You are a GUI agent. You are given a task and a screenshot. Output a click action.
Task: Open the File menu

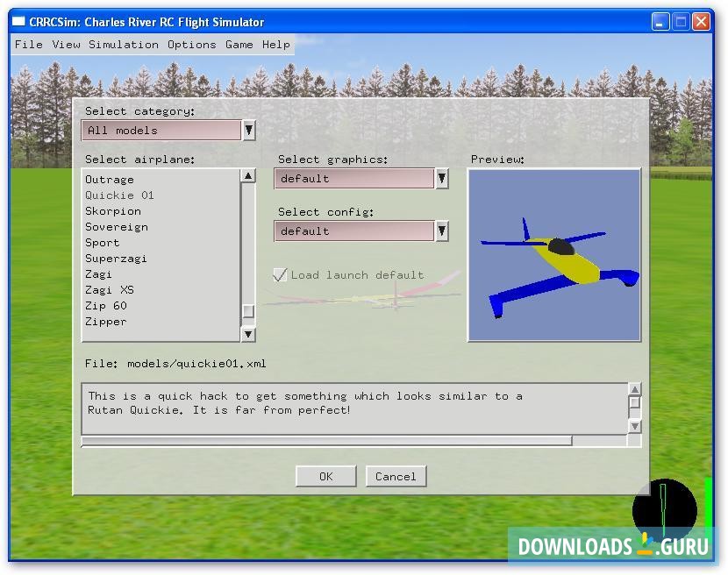[28, 45]
